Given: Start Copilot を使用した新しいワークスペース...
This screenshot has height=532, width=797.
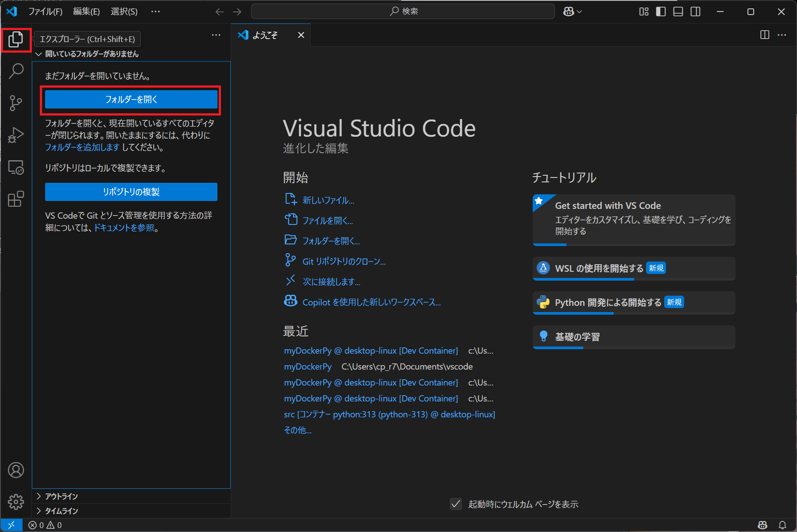Looking at the screenshot, I should click(371, 302).
